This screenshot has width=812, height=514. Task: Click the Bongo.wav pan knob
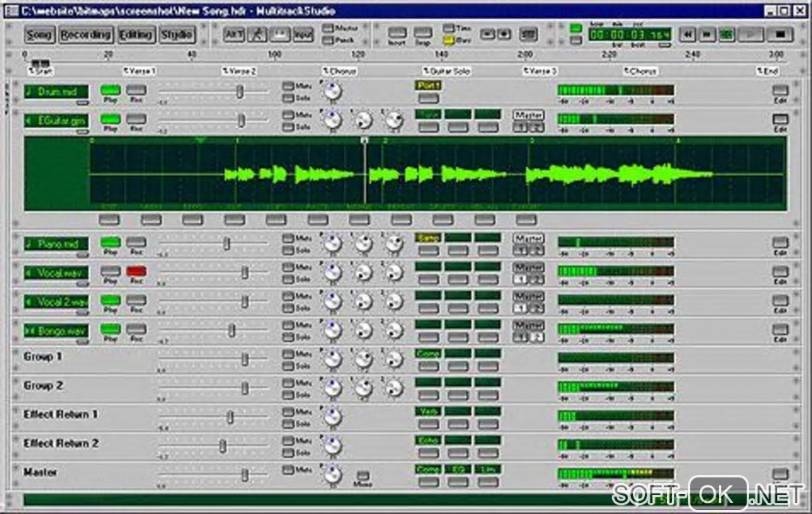coord(332,330)
